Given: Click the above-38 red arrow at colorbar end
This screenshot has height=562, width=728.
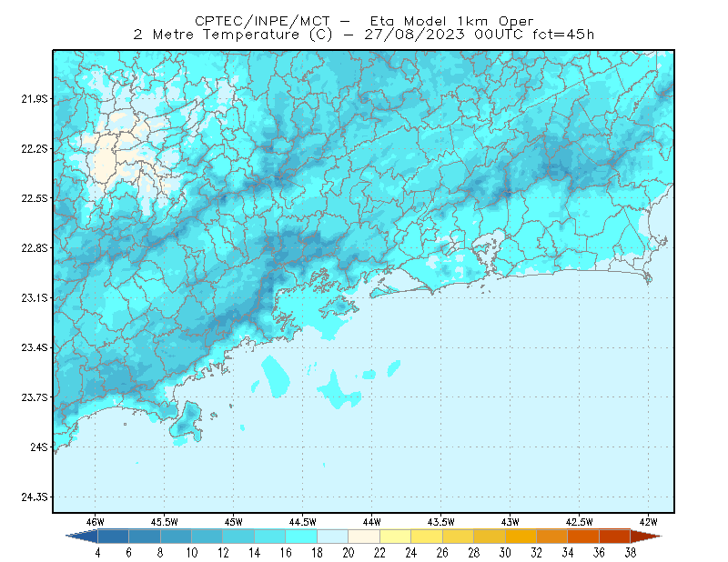Looking at the screenshot, I should pyautogui.click(x=646, y=537).
